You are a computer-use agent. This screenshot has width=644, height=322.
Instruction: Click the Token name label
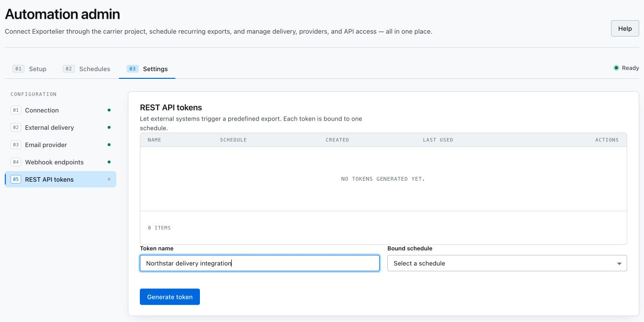pos(157,248)
